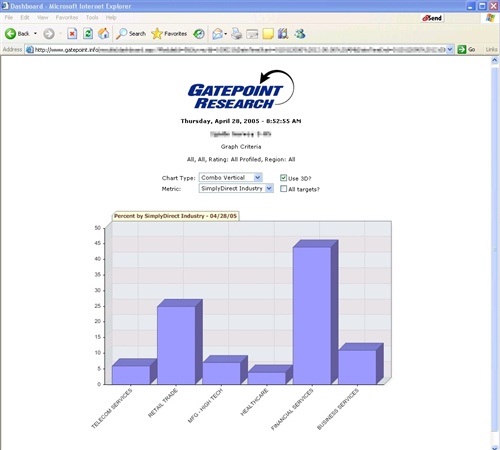Enable the All targets checkbox
Image resolution: width=500 pixels, height=450 pixels.
pos(283,189)
